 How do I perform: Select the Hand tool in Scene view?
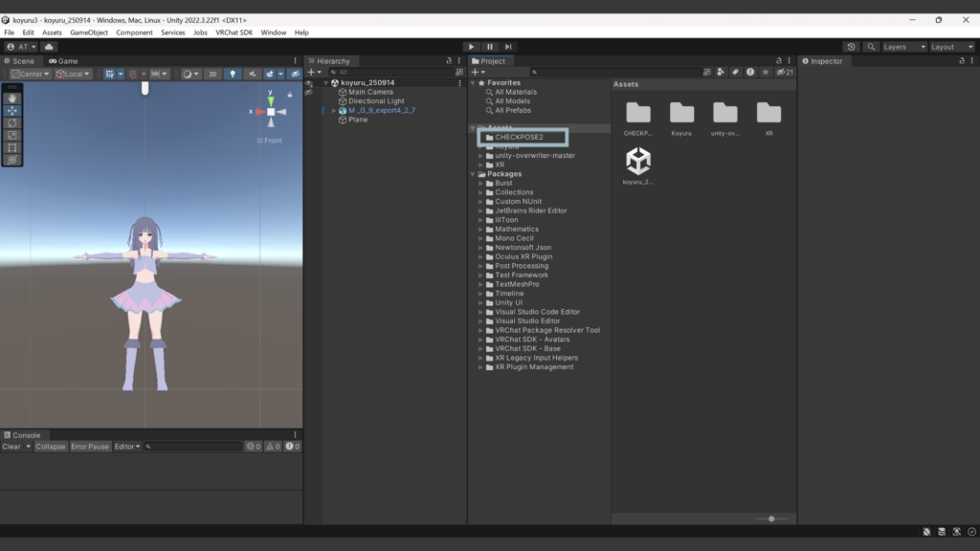click(12, 98)
